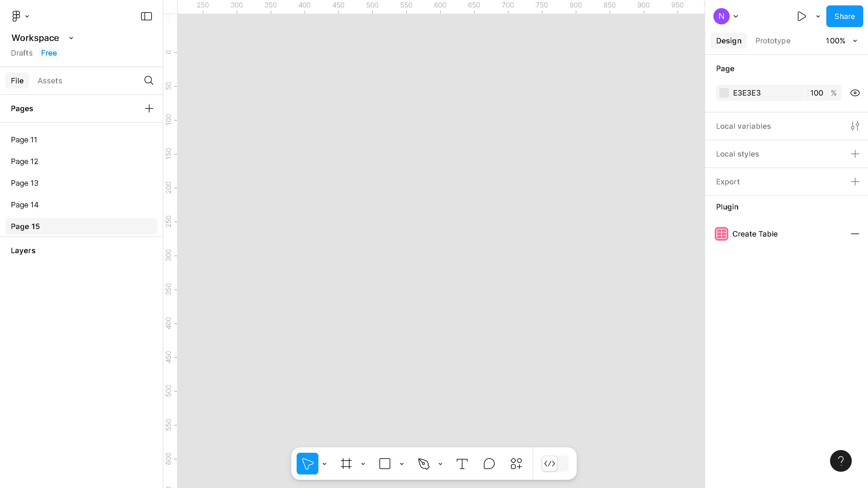The width and height of the screenshot is (868, 488).
Task: Open the search in File panel
Action: (x=149, y=80)
